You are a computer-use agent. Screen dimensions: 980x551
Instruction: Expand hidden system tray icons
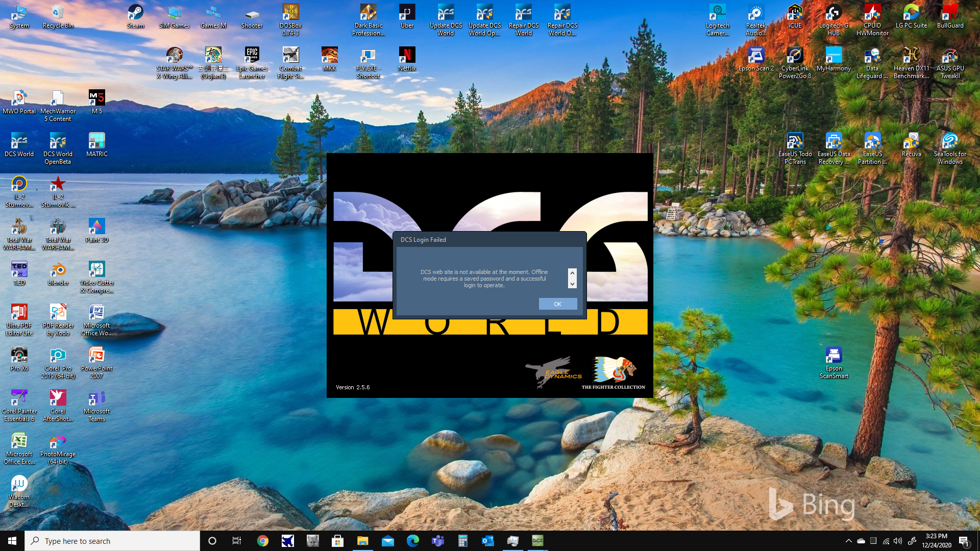[x=848, y=541]
